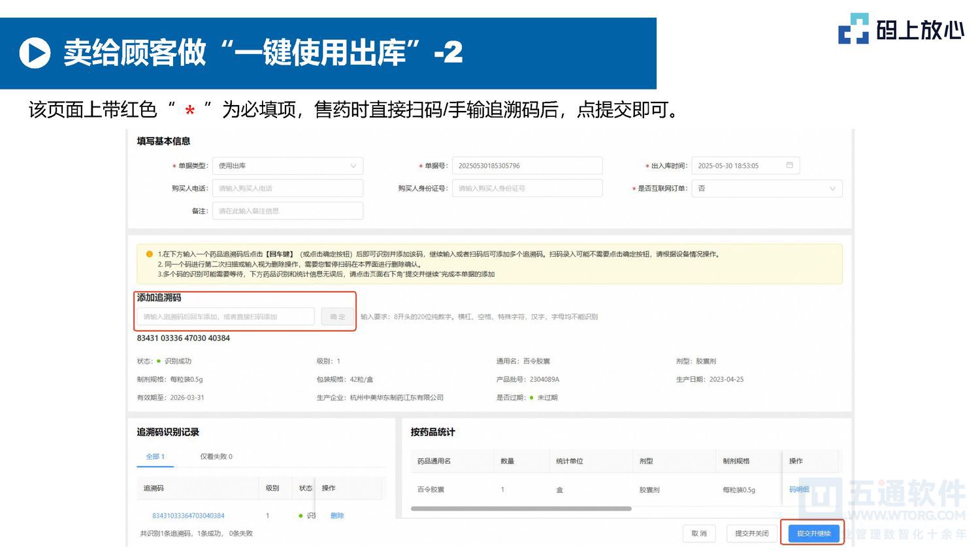Open the 码明细 link in the drug table
Viewport: 980px width, 551px height.
pyautogui.click(x=798, y=488)
